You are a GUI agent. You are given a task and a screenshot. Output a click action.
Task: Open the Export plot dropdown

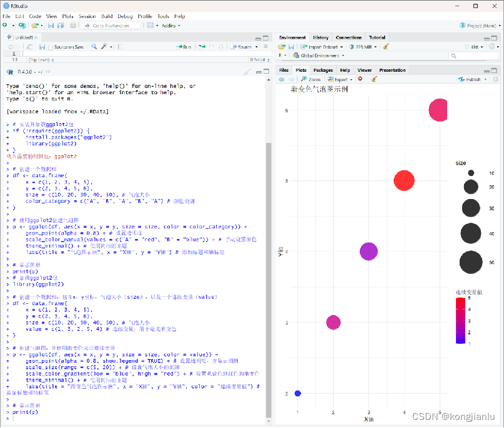[340, 79]
